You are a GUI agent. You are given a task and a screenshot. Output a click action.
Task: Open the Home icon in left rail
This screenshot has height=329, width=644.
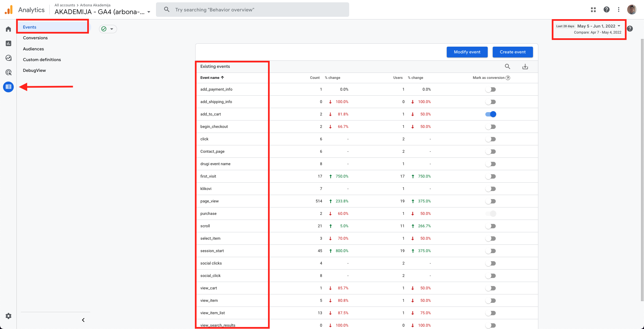[8, 29]
